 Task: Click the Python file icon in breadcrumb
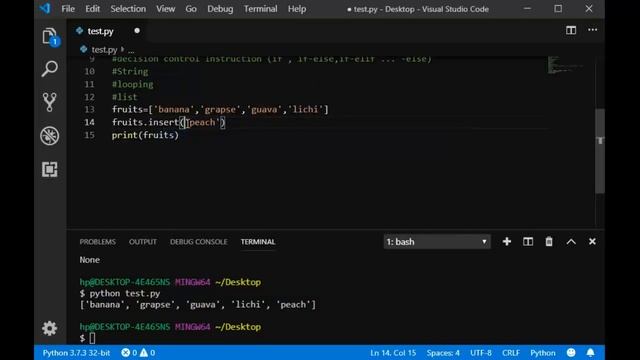(x=84, y=49)
